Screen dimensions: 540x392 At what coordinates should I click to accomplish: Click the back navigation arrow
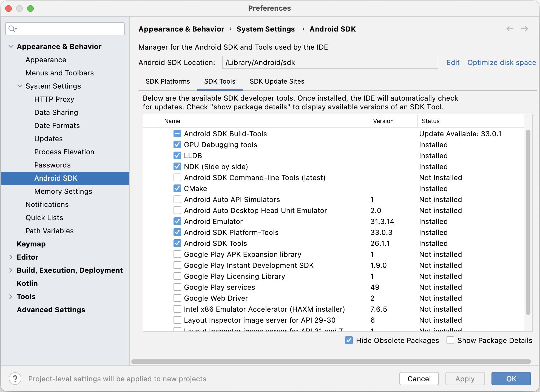point(510,29)
